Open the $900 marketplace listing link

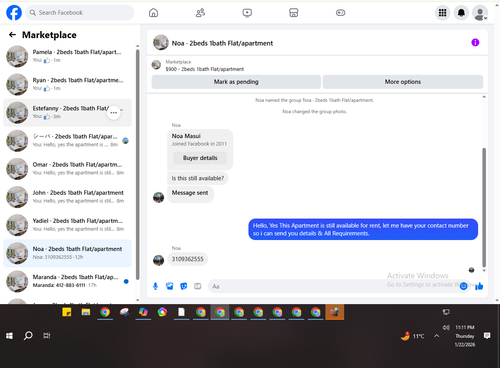(x=204, y=69)
